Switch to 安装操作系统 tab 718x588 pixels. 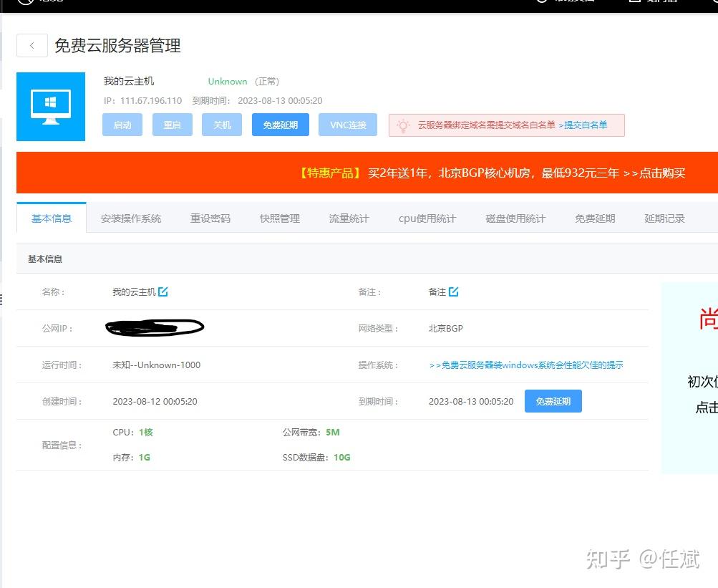click(x=131, y=218)
